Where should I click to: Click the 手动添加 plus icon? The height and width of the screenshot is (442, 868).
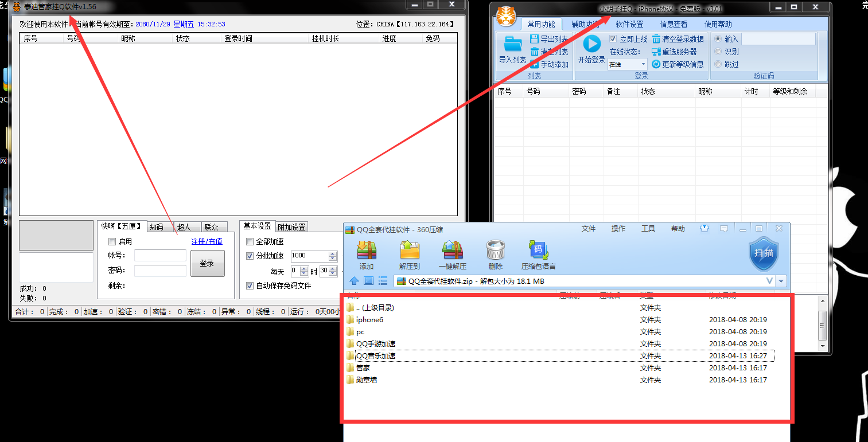(x=535, y=64)
